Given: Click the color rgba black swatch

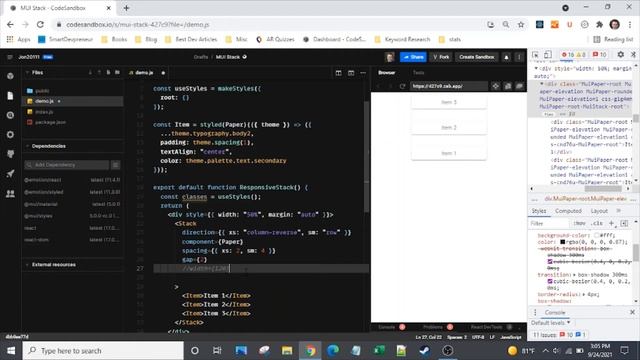Looking at the screenshot, I should tap(562, 242).
